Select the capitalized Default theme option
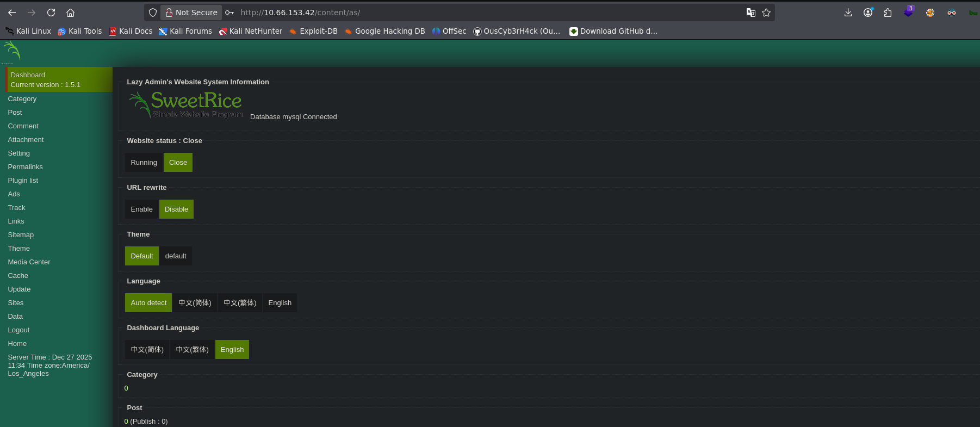980x427 pixels. coord(142,256)
